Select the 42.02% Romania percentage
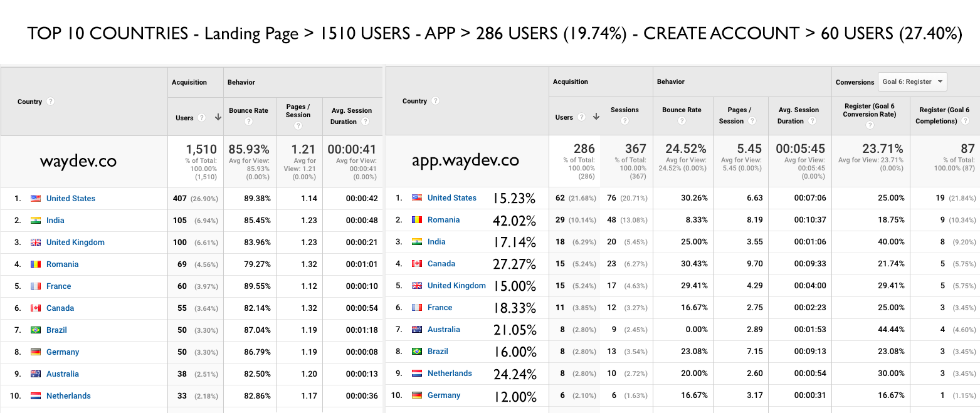This screenshot has width=980, height=413. pos(515,221)
